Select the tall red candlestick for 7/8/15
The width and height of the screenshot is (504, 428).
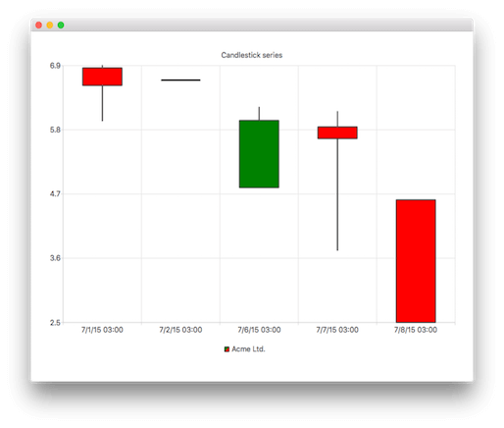pos(416,261)
